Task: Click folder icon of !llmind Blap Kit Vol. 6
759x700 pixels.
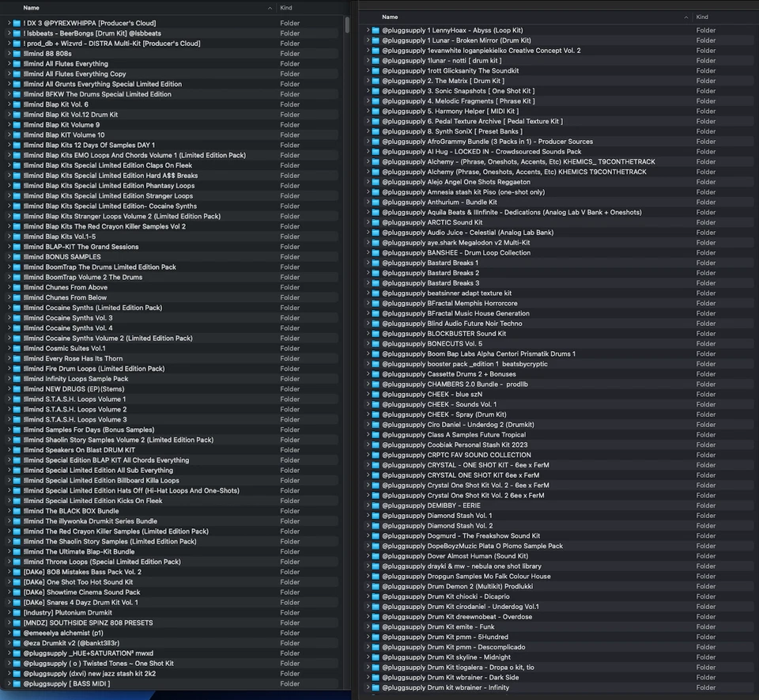Action: pyautogui.click(x=17, y=104)
